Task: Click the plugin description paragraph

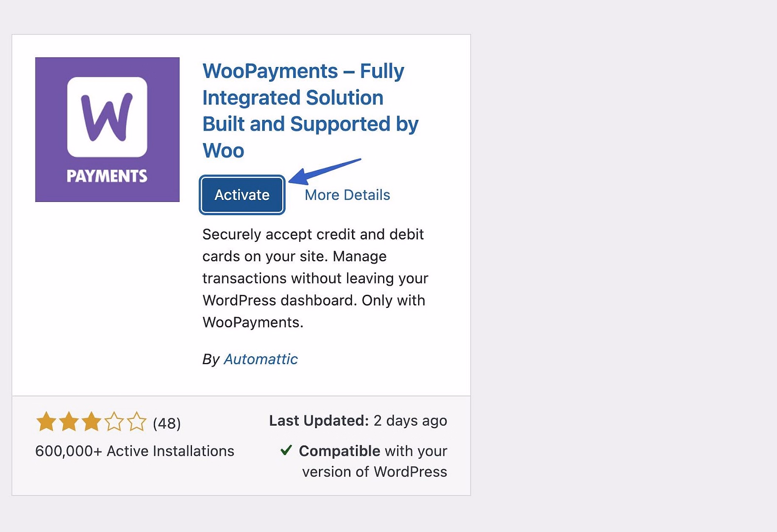Action: click(315, 278)
